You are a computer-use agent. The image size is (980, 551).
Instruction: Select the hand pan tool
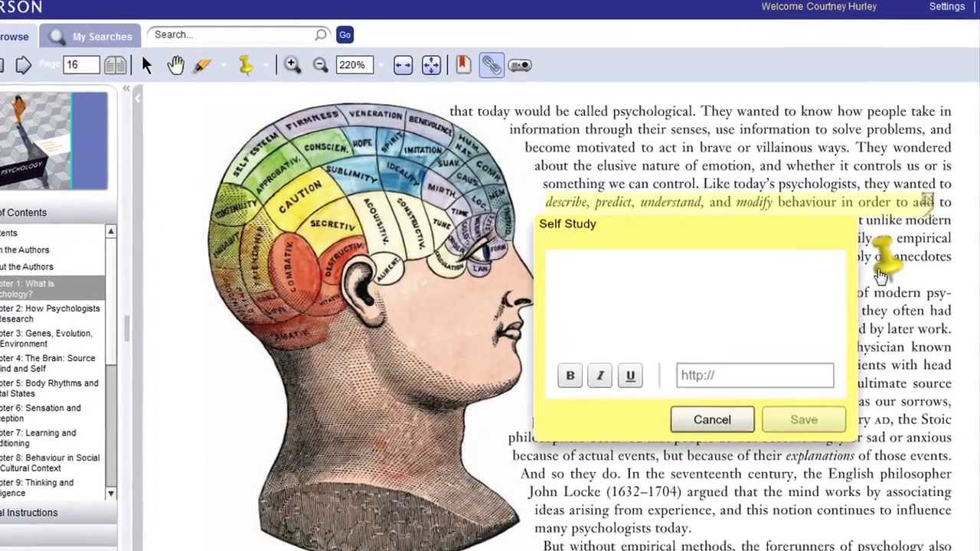(x=175, y=65)
